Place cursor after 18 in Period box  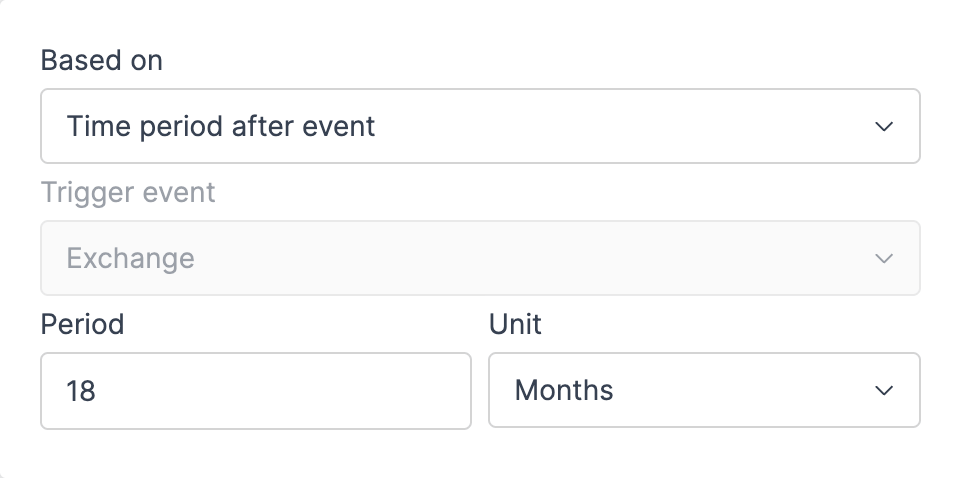pyautogui.click(x=98, y=391)
